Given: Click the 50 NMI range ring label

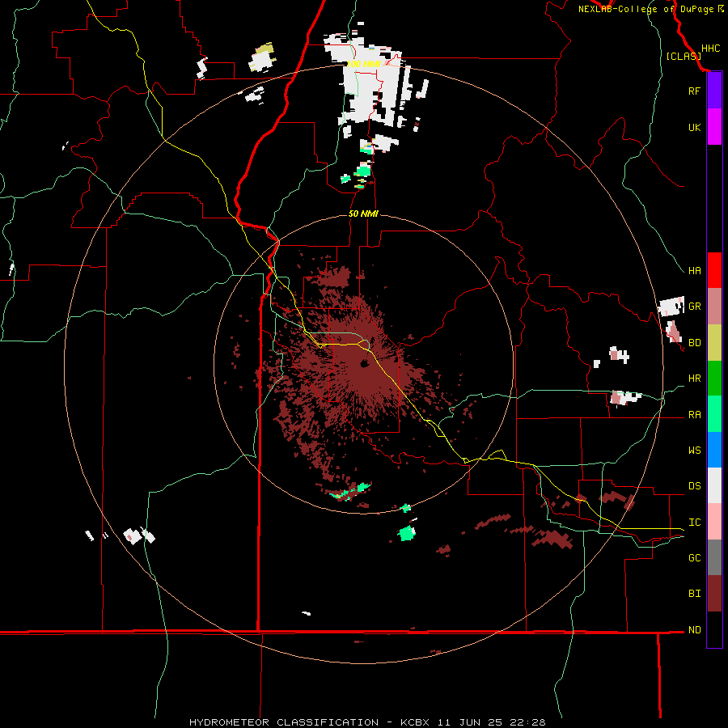Looking at the screenshot, I should pyautogui.click(x=363, y=214).
